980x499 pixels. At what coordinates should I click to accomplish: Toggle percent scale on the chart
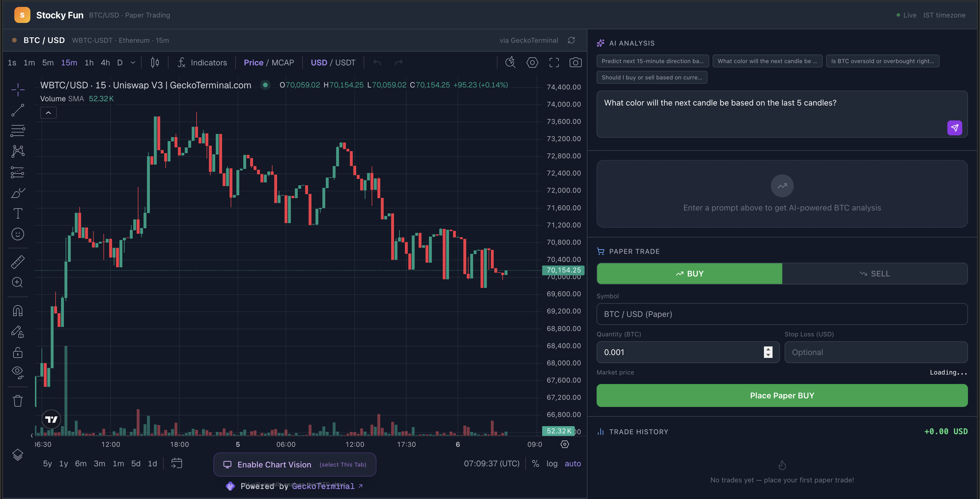click(535, 464)
